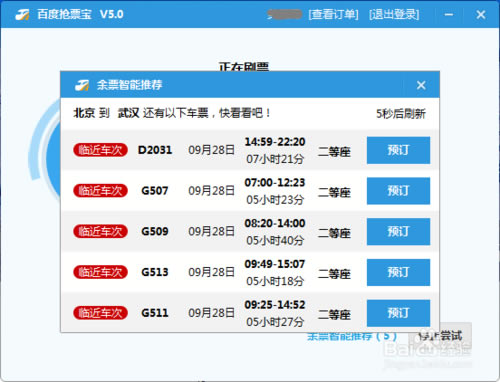Book train G513 with 预订 button
This screenshot has width=500, height=382.
click(x=398, y=272)
